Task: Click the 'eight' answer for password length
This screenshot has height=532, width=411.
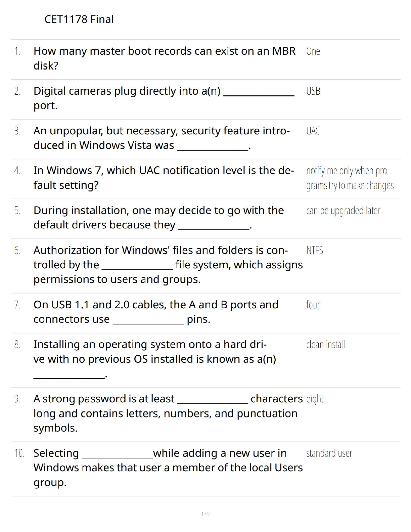Action: pos(315,399)
